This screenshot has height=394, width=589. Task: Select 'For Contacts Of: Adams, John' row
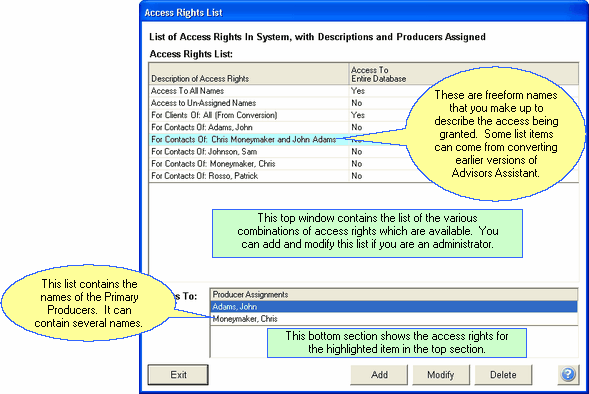(363, 127)
